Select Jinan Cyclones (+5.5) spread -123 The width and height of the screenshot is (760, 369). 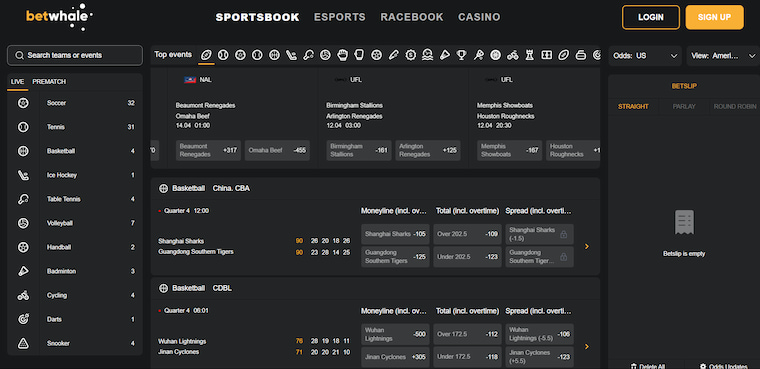(x=539, y=357)
